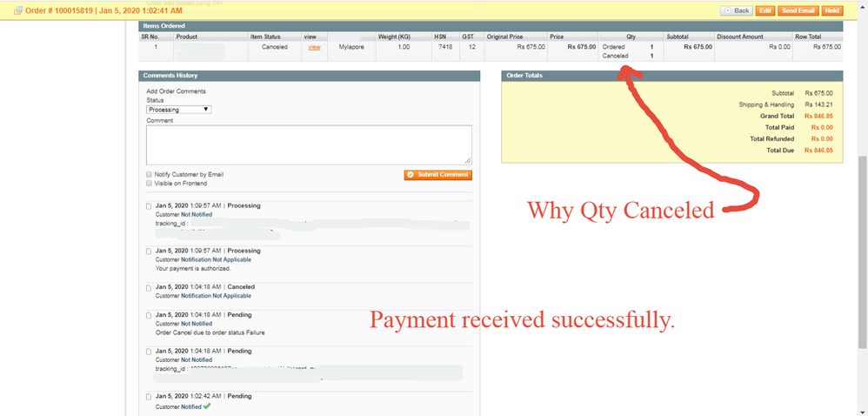
Task: Open the Status dropdown showing Processing
Action: (178, 110)
